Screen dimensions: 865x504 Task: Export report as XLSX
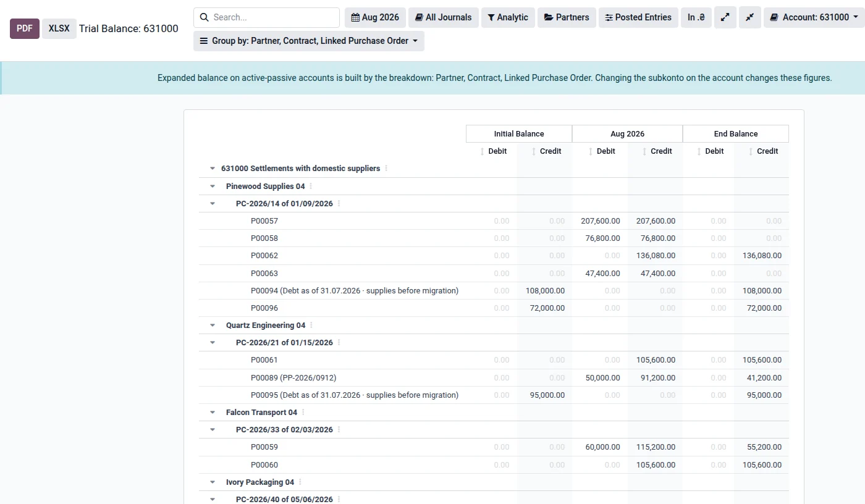click(59, 28)
